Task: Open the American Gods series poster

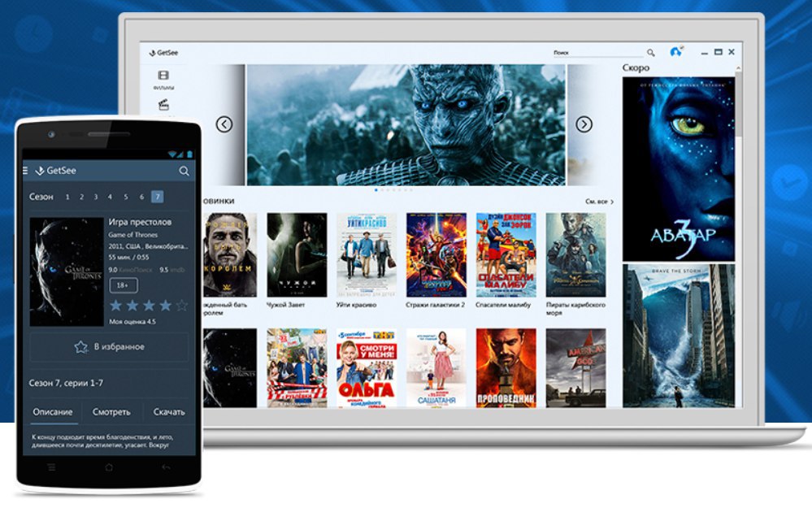Action: point(575,368)
